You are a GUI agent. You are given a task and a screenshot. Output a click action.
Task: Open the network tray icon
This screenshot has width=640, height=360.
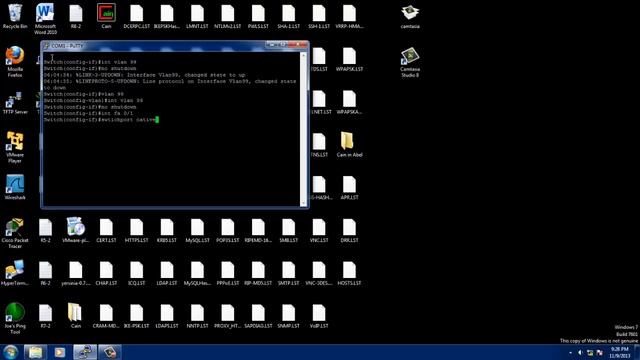coord(590,352)
